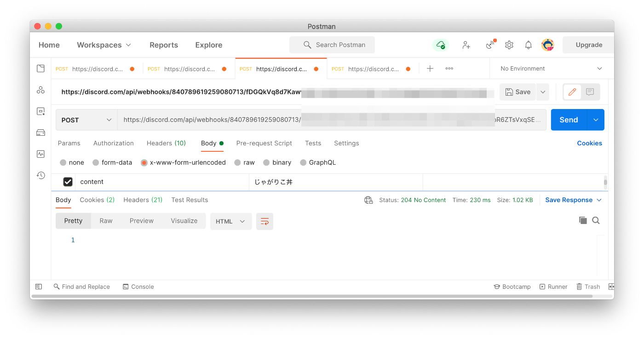Switch to Pre-request Script tab
Screen dimensions: 644x339
pyautogui.click(x=264, y=143)
